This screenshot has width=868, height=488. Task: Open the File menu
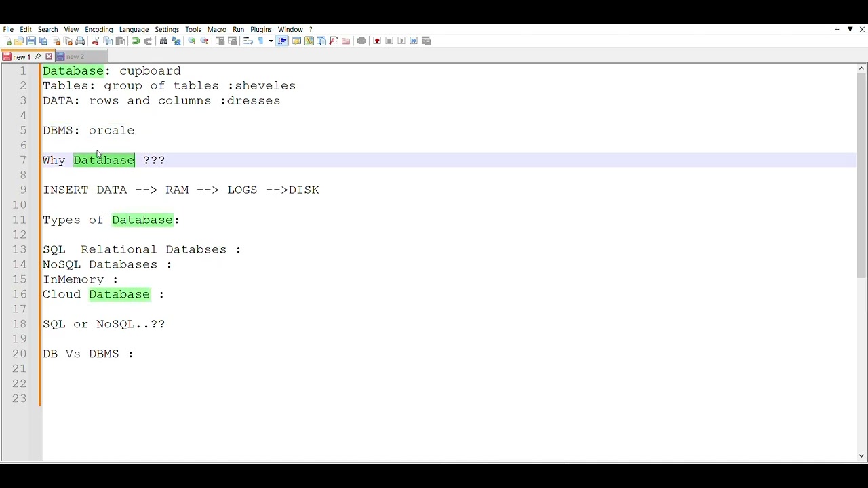pyautogui.click(x=8, y=30)
